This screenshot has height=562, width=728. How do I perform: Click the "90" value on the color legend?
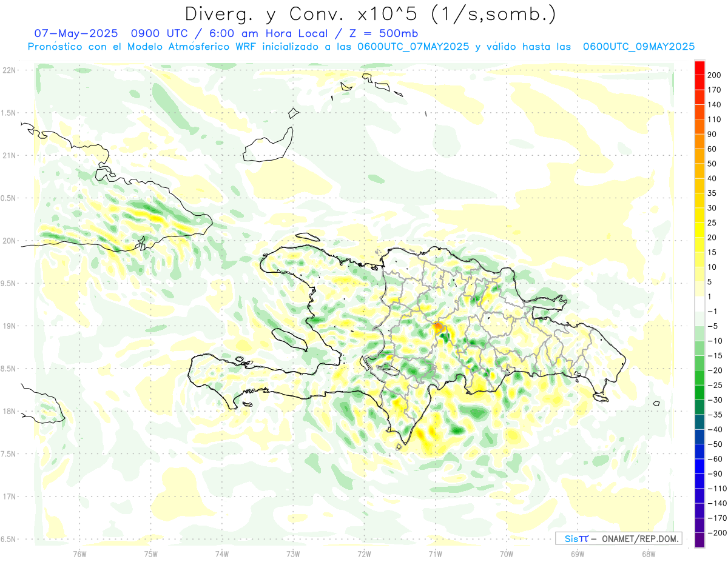point(712,135)
